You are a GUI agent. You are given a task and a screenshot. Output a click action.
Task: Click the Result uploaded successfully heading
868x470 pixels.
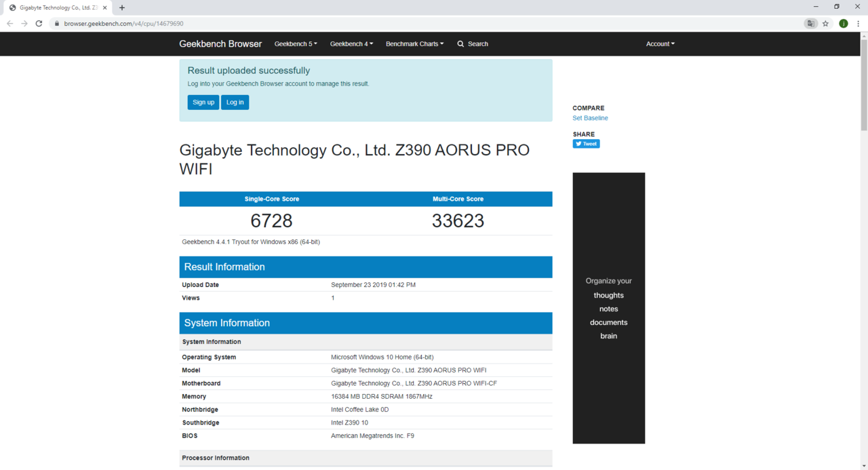[249, 71]
